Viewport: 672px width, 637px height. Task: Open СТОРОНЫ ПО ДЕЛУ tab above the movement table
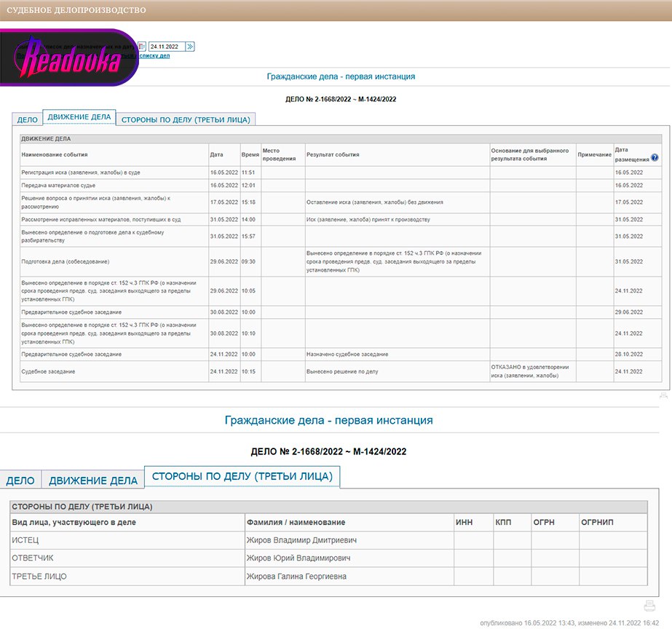pos(186,119)
